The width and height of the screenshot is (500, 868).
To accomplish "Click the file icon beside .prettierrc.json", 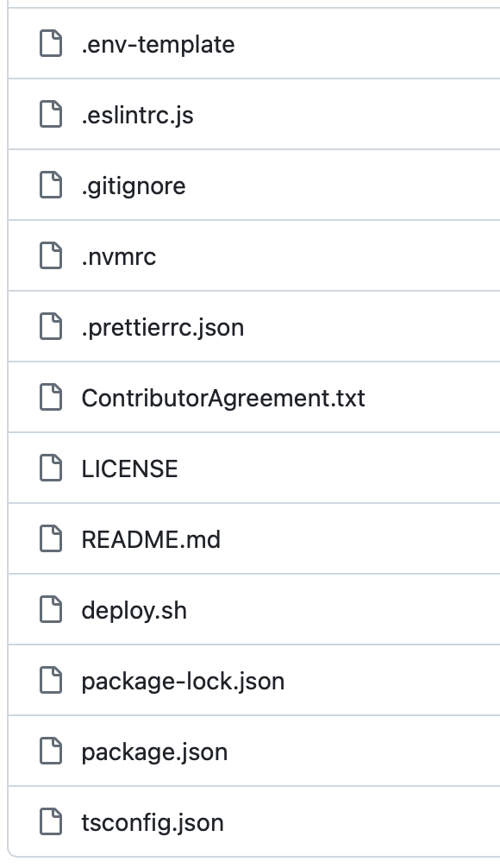I will coord(51,327).
